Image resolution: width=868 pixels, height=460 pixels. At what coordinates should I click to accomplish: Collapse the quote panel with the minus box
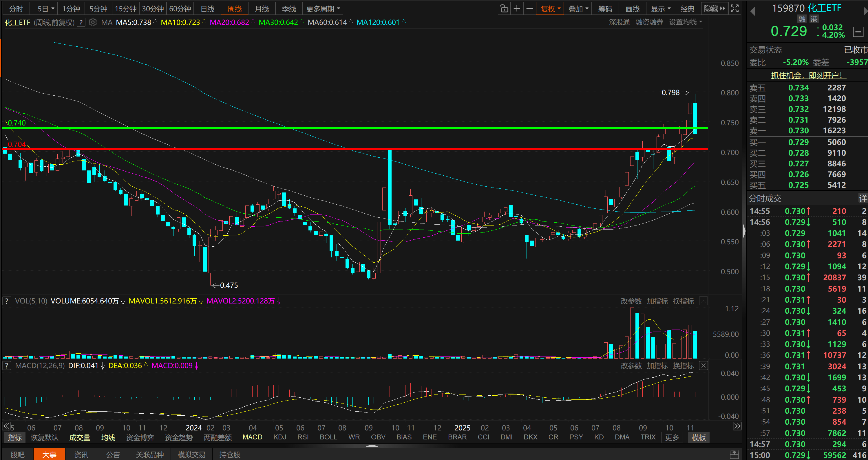[858, 32]
